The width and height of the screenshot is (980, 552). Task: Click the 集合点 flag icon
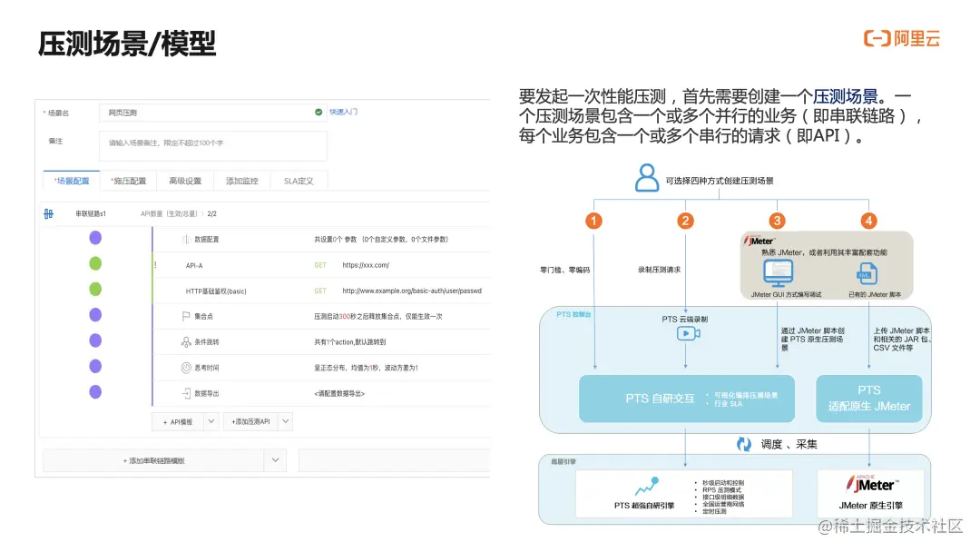[186, 316]
